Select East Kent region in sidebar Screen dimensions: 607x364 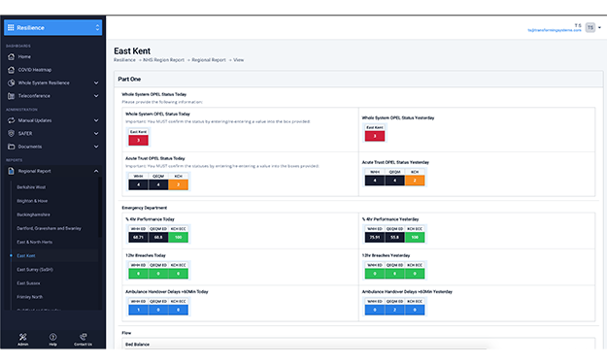[26, 255]
